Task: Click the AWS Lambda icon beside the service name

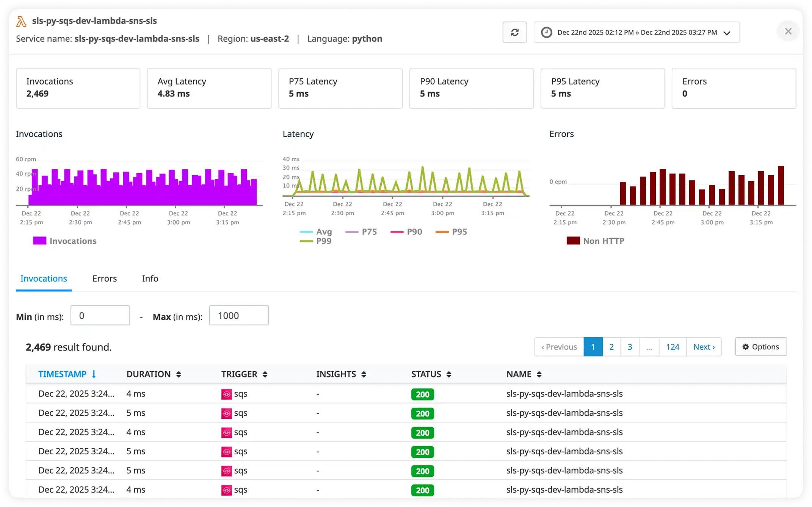Action: 21,21
